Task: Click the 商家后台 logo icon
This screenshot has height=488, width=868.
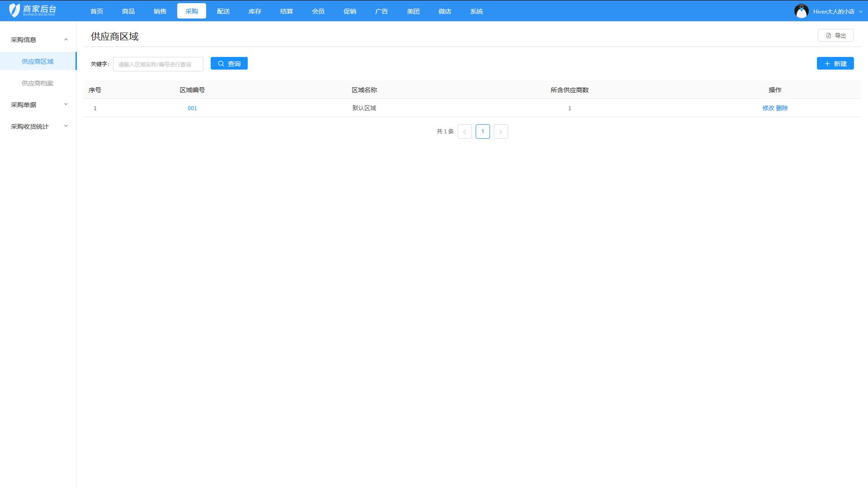Action: tap(14, 10)
